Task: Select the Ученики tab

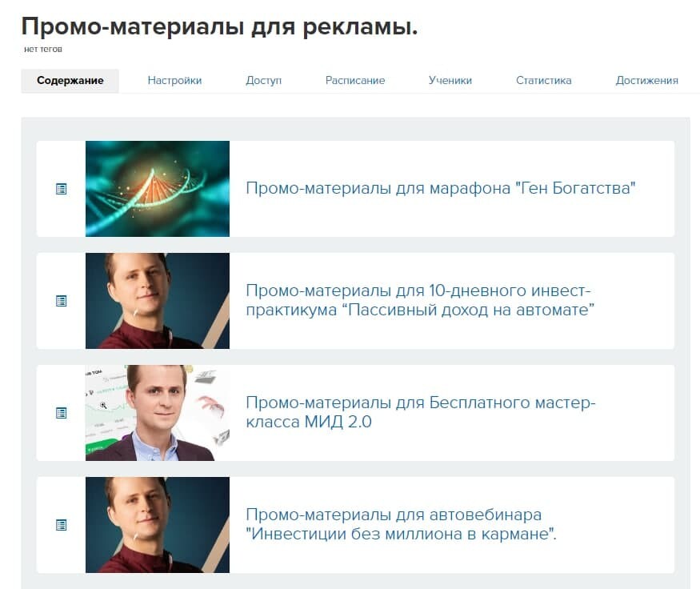Action: [450, 81]
